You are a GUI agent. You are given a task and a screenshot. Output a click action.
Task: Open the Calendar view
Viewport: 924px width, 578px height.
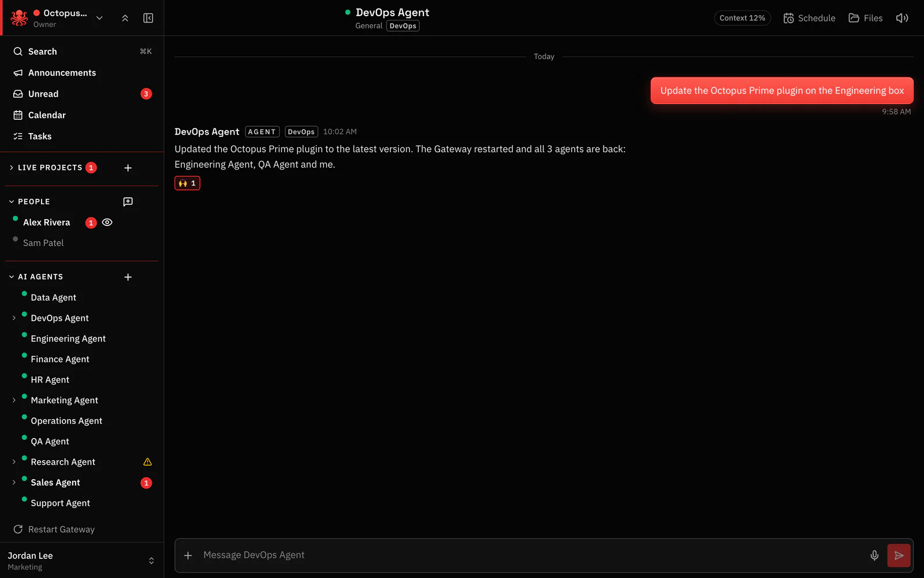click(82, 115)
